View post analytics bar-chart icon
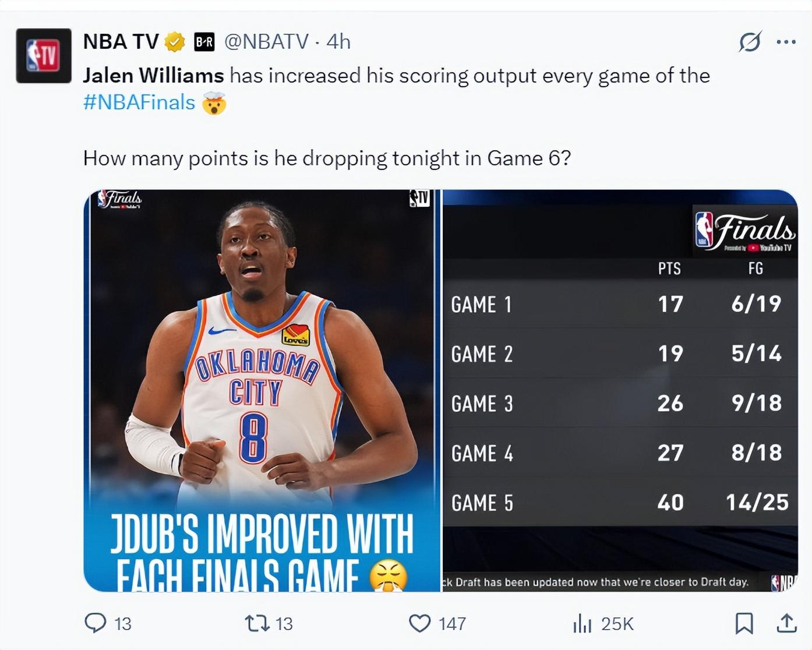This screenshot has width=812, height=650. pyautogui.click(x=582, y=623)
